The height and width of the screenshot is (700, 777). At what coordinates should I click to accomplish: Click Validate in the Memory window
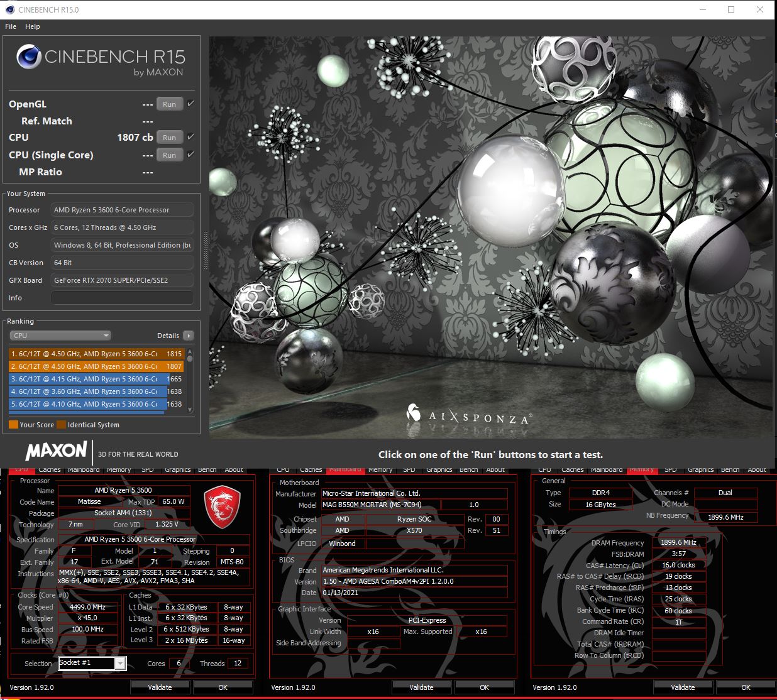(683, 687)
